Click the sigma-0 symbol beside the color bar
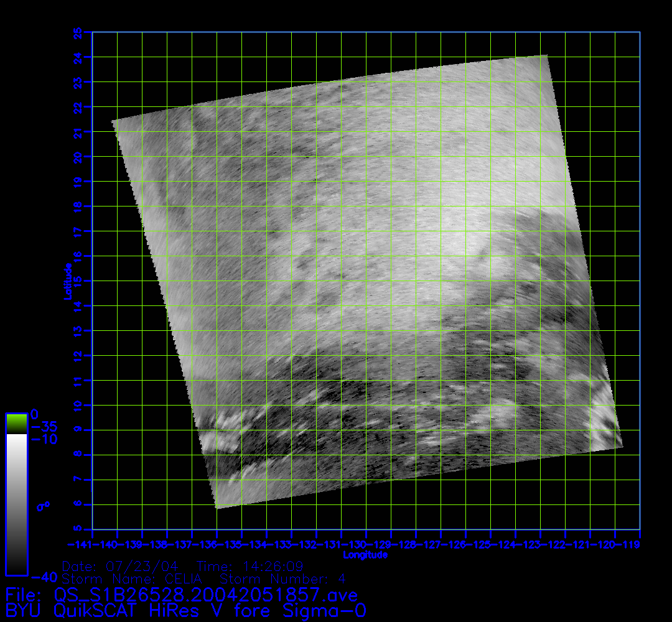The height and width of the screenshot is (622, 672). 43,506
